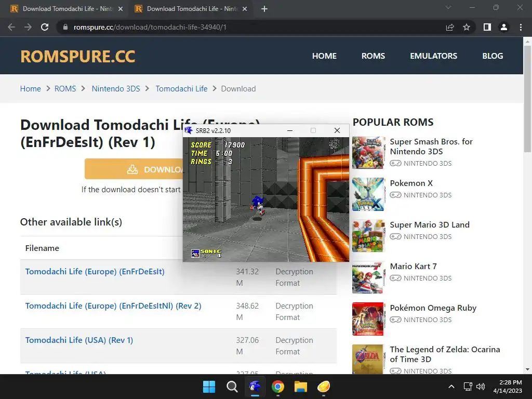Image resolution: width=532 pixels, height=399 pixels.
Task: Open File Explorer from the taskbar
Action: click(x=301, y=387)
